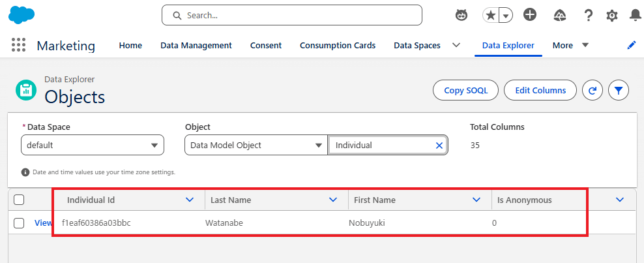The height and width of the screenshot is (263, 644).
Task: Open the Astro guidance center icon
Action: pos(461,16)
